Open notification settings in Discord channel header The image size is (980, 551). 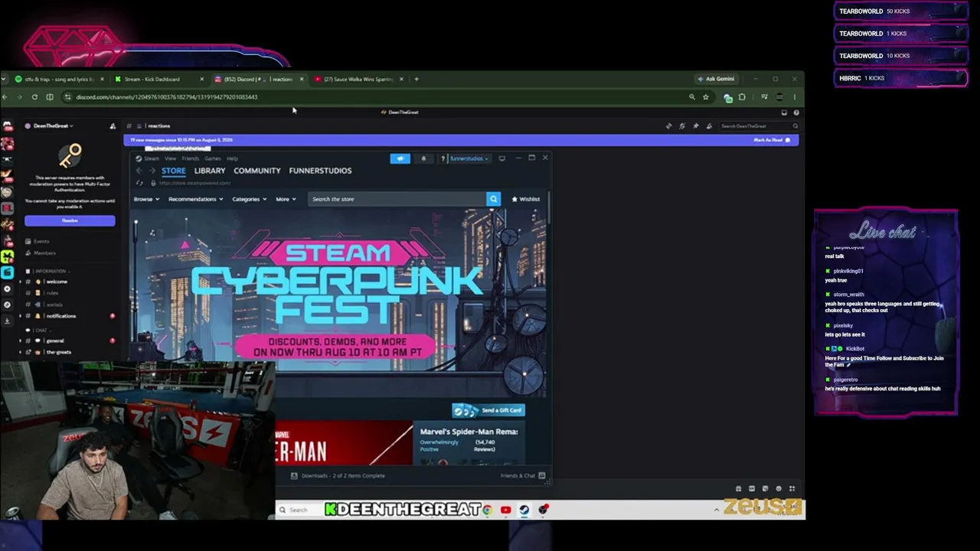click(682, 126)
